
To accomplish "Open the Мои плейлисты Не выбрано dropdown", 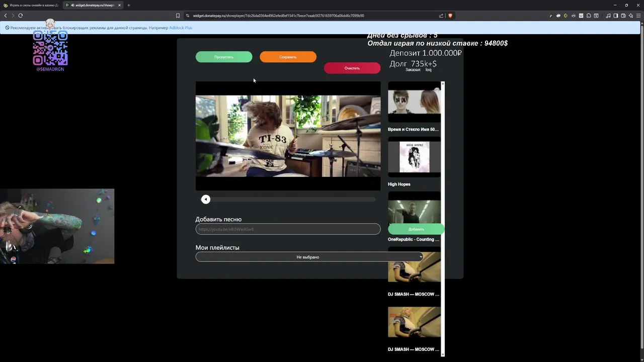I will (x=309, y=257).
